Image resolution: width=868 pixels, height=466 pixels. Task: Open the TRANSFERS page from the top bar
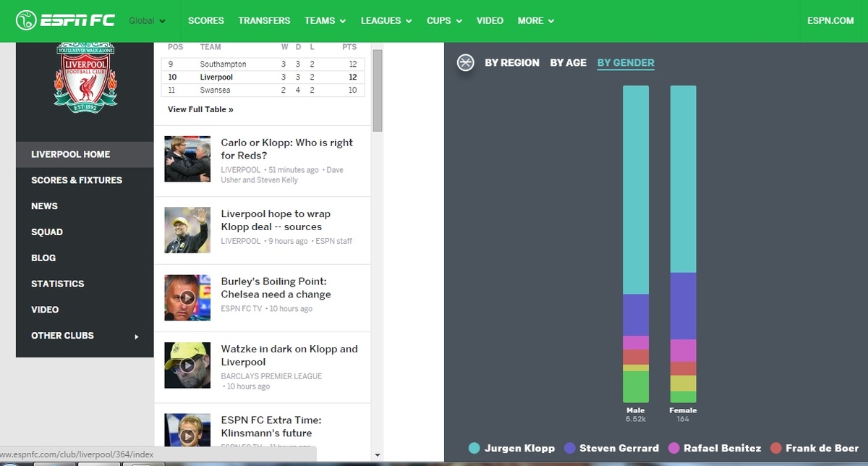[x=264, y=21]
